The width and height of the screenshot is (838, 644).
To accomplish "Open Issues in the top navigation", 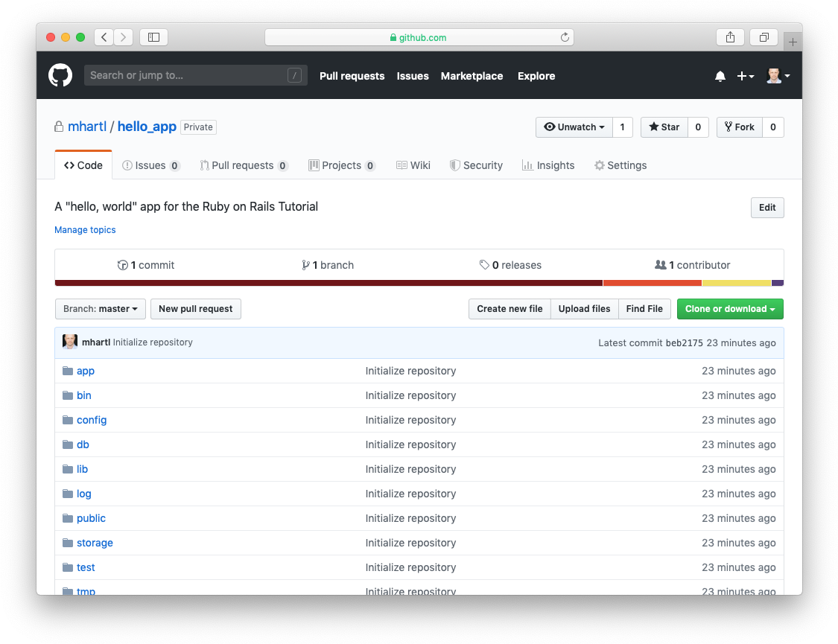I will coord(413,76).
